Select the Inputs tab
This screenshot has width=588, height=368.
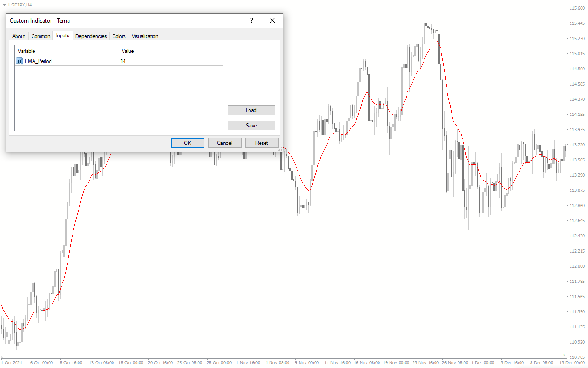[62, 35]
